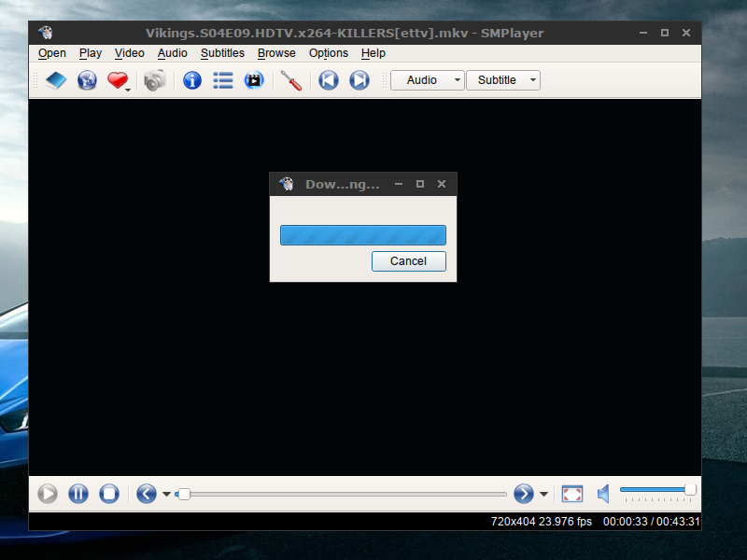Expand the forward options arrow

click(544, 495)
